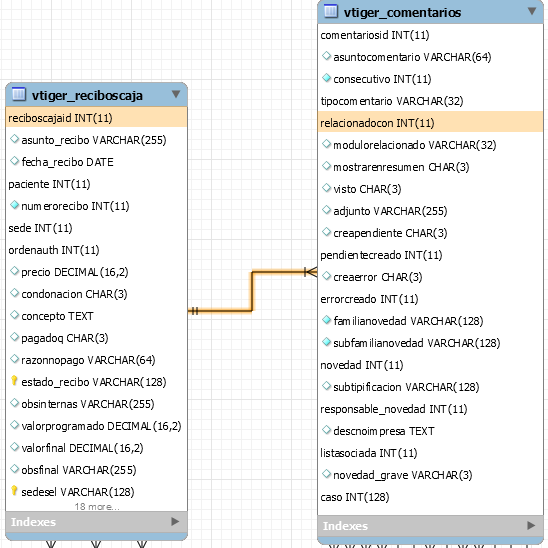Select the highlighted relationship line between the tables
Screen dimensions: 548x548
click(x=252, y=291)
